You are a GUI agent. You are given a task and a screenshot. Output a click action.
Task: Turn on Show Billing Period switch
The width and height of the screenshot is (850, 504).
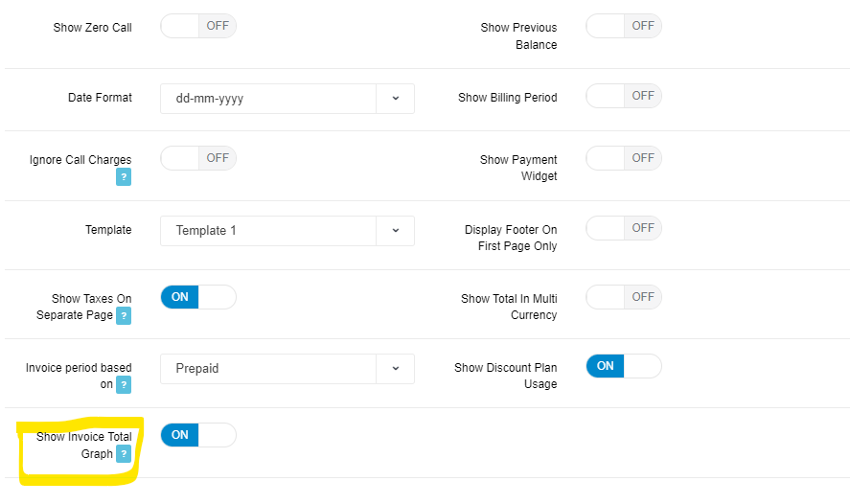(623, 96)
